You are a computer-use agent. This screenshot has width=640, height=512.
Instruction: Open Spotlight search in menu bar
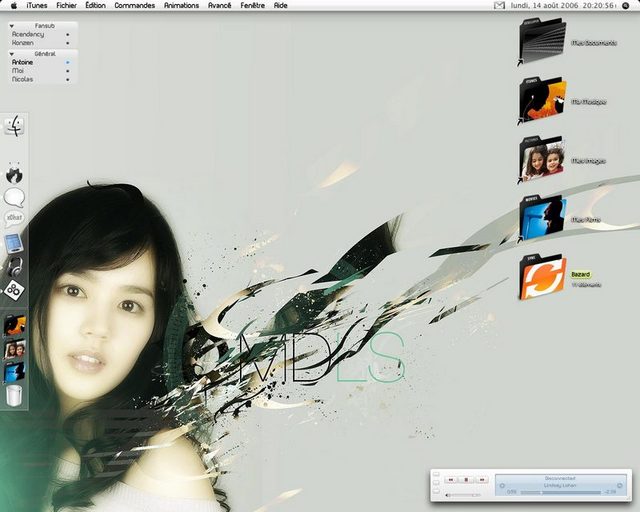[x=625, y=5]
